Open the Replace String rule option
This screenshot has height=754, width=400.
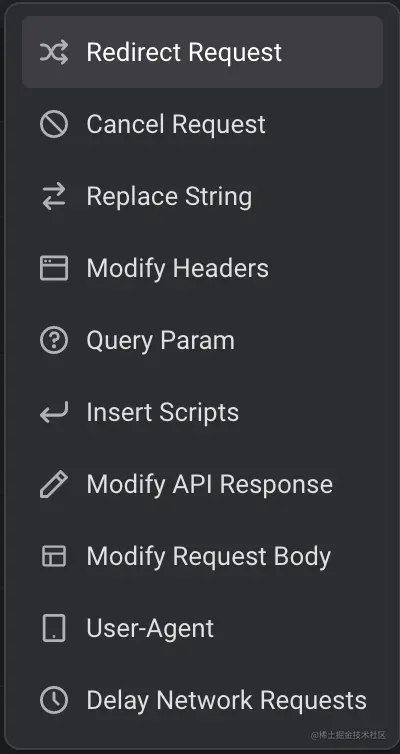202,197
